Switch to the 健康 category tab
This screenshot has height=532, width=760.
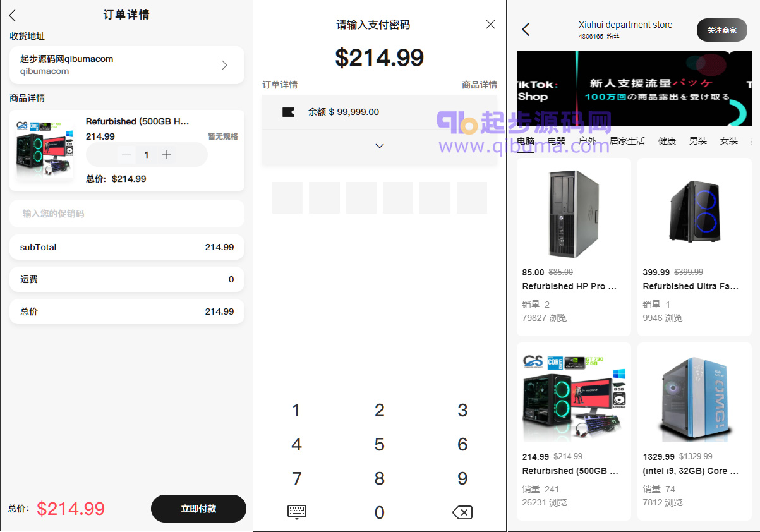pos(667,141)
